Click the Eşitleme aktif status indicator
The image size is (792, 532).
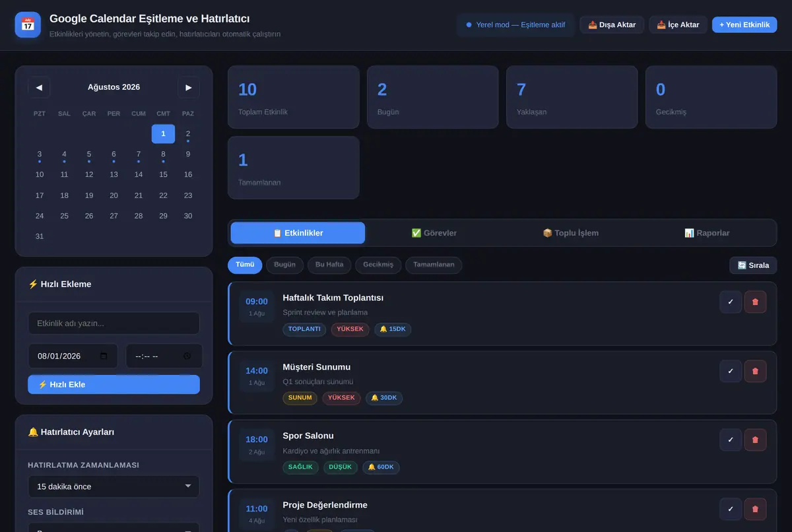click(515, 25)
